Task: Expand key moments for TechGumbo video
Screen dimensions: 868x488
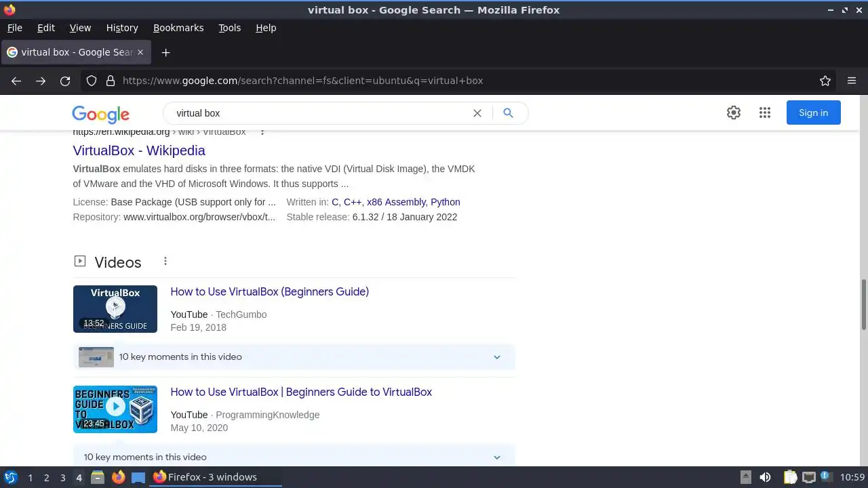Action: (x=497, y=357)
